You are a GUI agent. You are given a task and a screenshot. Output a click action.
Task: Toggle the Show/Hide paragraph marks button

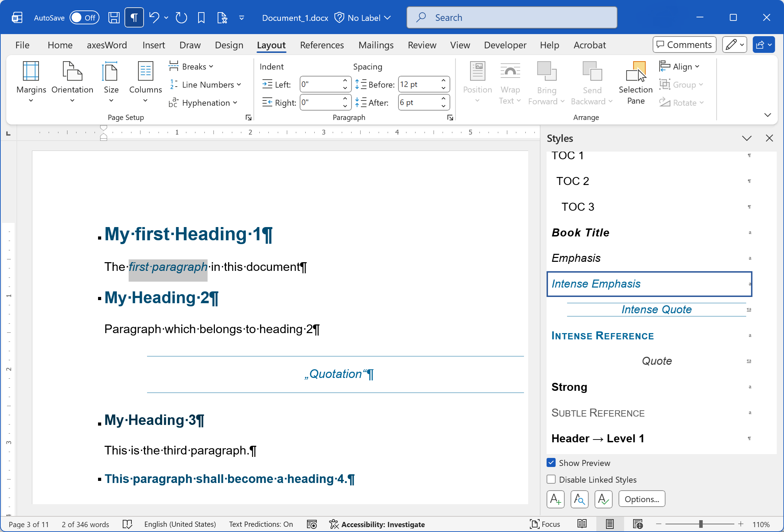coord(134,17)
